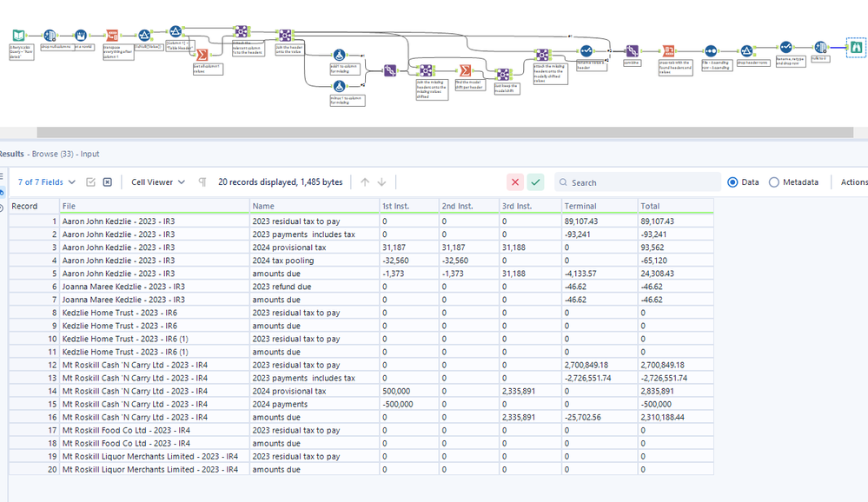868x502 pixels.
Task: Select the 'drop header rows' Filter tool
Action: (x=746, y=51)
